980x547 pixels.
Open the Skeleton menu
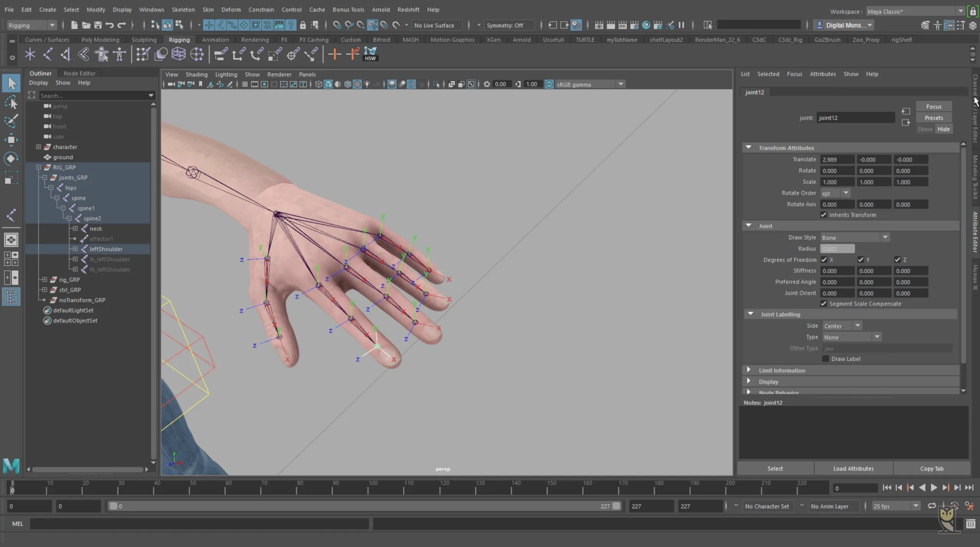click(x=183, y=10)
